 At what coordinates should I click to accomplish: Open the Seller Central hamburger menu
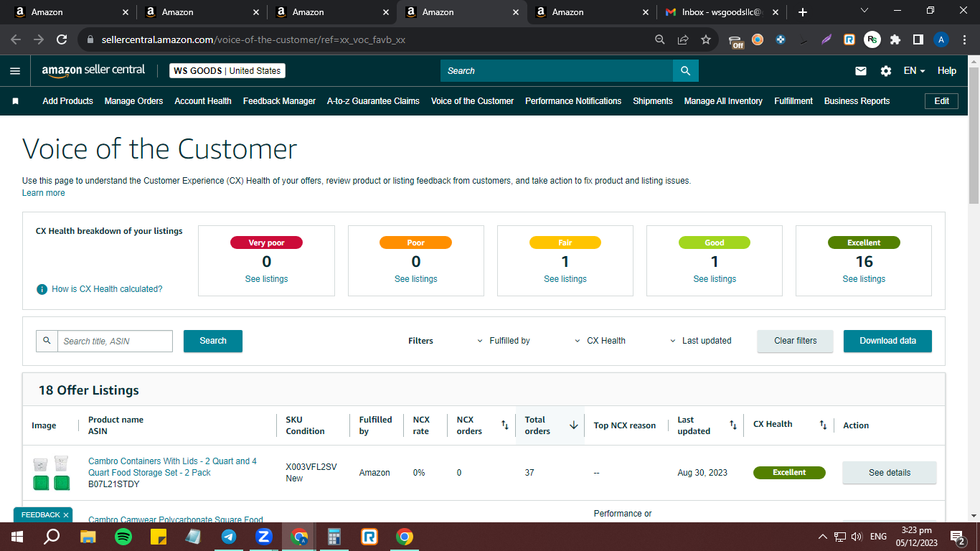[15, 71]
